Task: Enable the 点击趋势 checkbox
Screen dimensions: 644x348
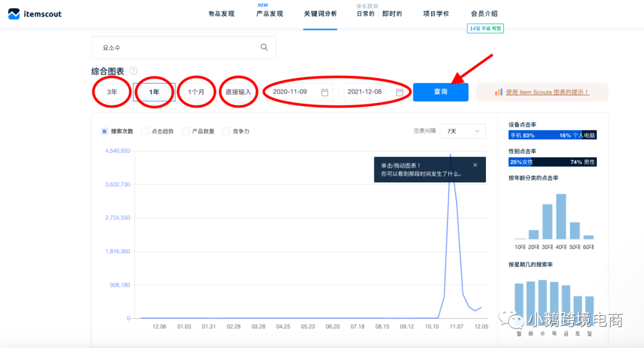Action: click(146, 131)
